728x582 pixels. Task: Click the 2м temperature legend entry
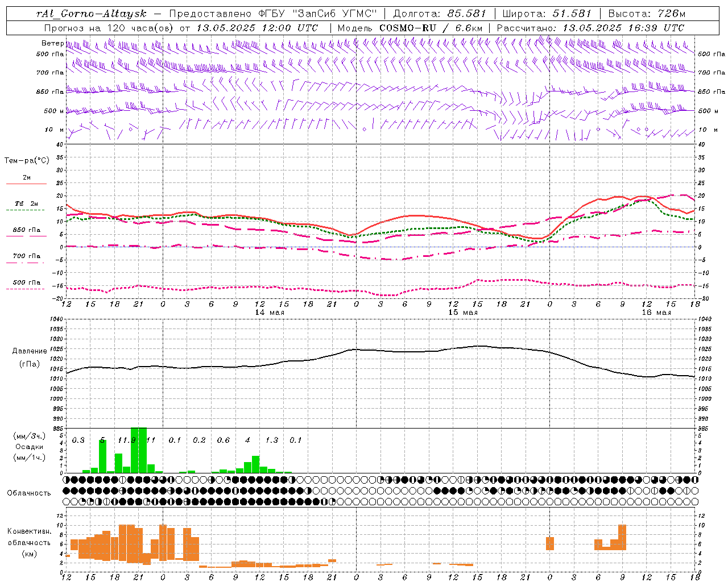(27, 178)
